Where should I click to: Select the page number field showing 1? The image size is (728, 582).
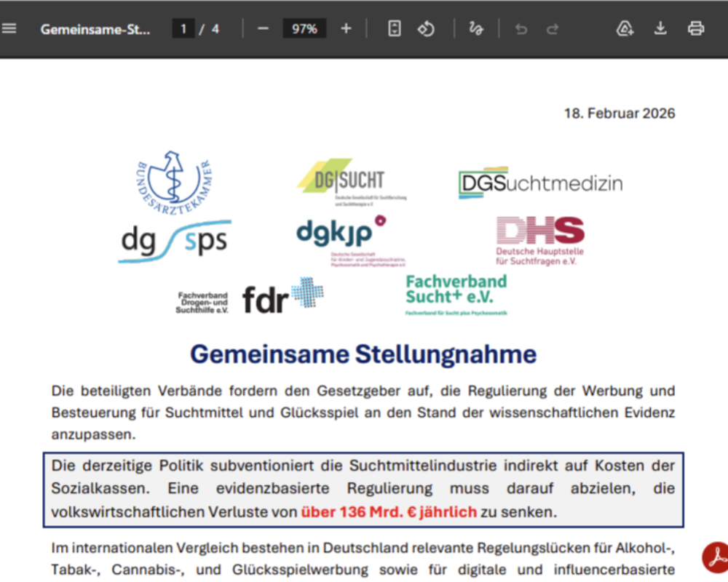(183, 28)
